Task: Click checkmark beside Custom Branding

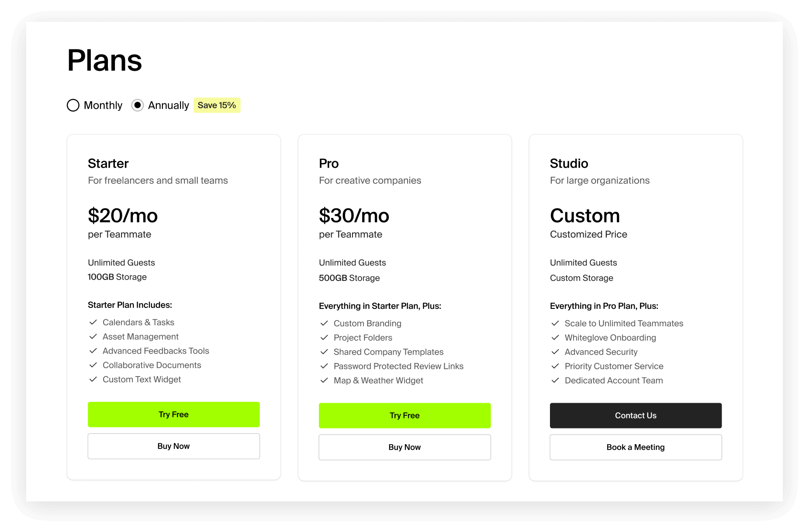Action: pyautogui.click(x=324, y=323)
